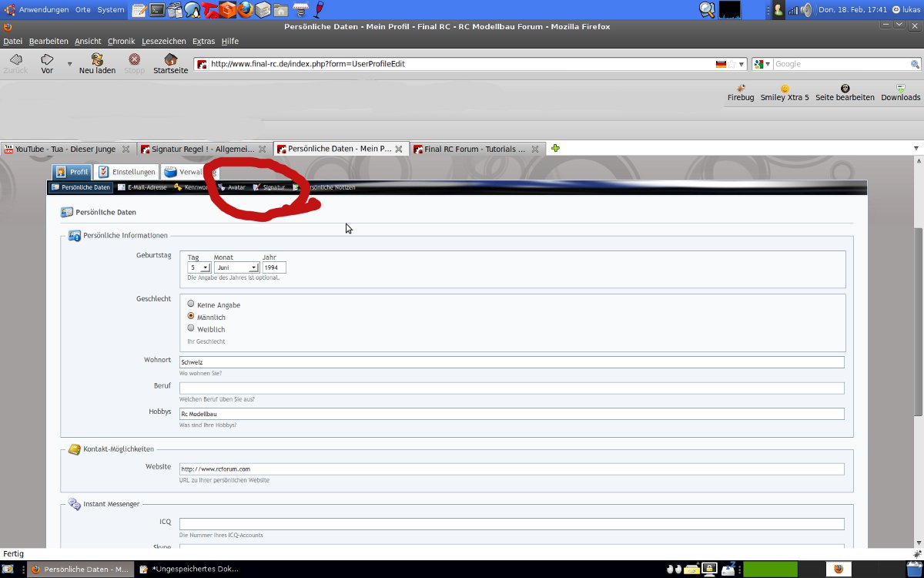Select the Weiblich gender option

point(191,328)
